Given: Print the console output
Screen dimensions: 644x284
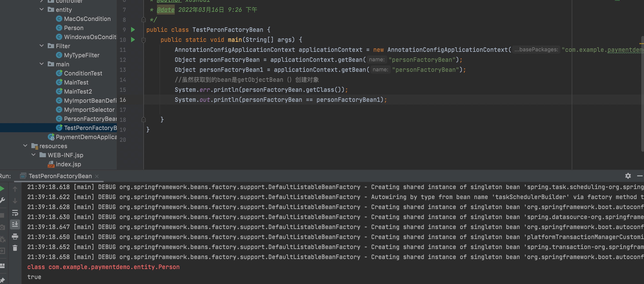Looking at the screenshot, I should click(15, 236).
